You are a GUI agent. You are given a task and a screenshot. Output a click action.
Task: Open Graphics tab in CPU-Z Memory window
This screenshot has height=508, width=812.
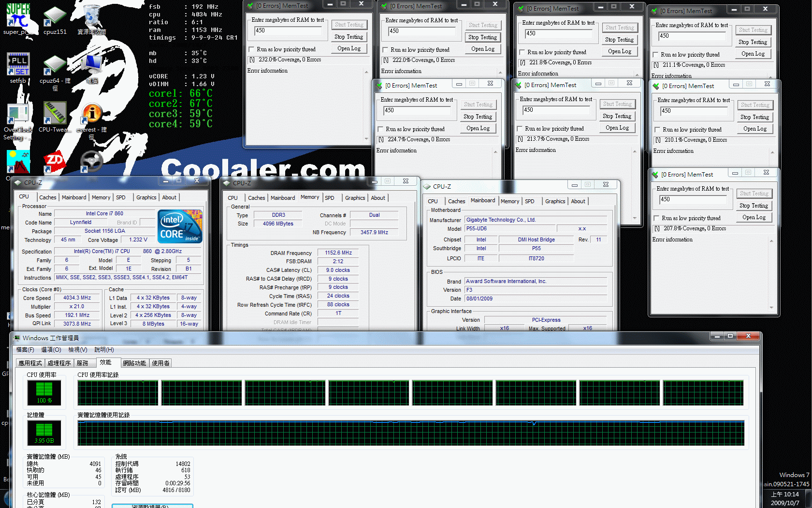click(x=355, y=198)
